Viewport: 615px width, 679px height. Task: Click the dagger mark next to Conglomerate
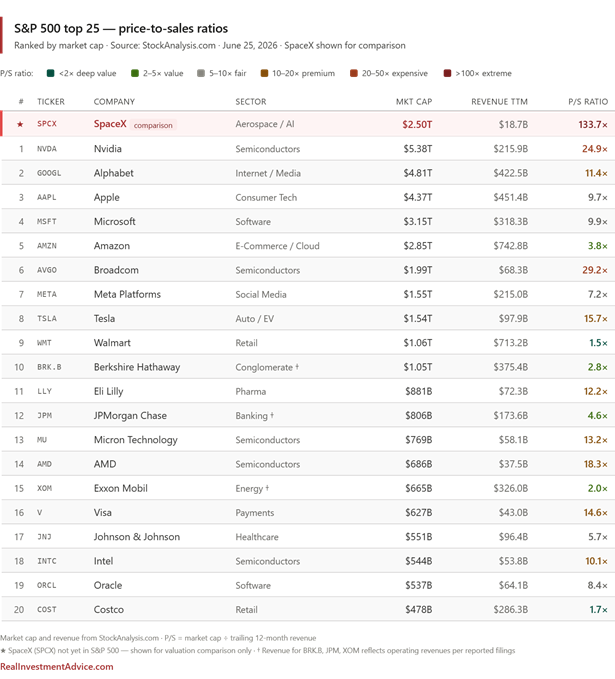click(x=297, y=366)
